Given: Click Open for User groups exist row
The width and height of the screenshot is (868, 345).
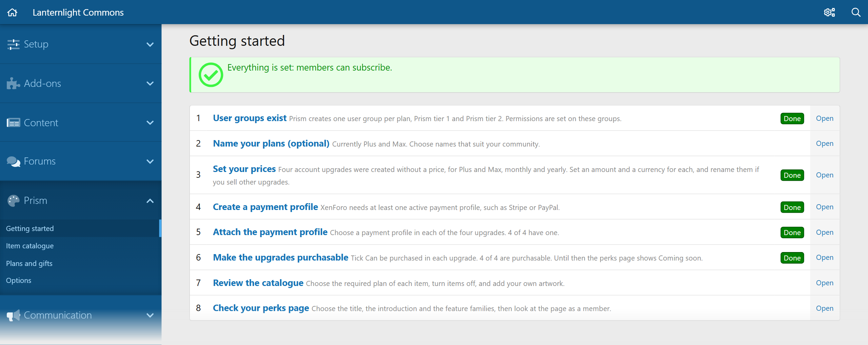Looking at the screenshot, I should click(x=825, y=118).
